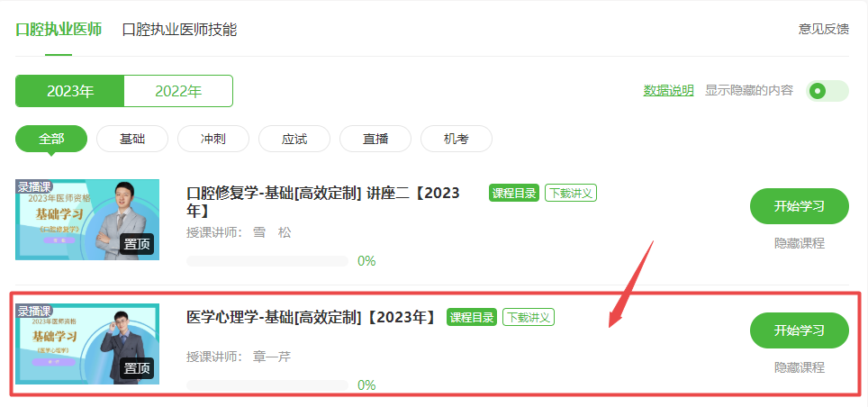Viewport: 868px width, 407px height.
Task: Switch to the 口腔执业医师技能 tab
Action: point(179,30)
